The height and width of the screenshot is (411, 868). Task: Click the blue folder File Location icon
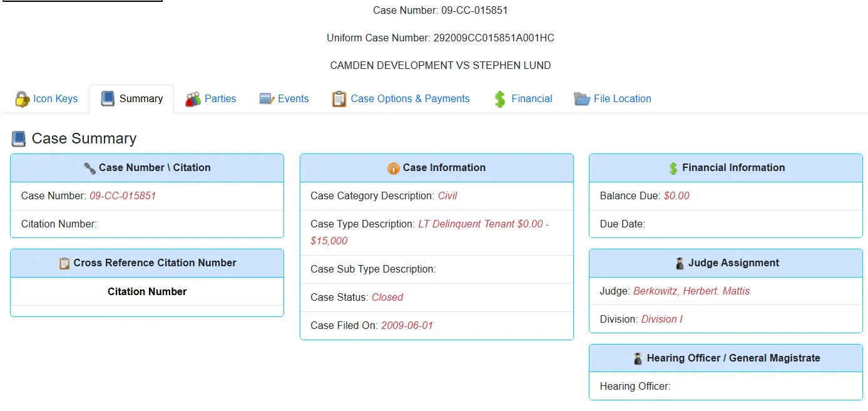(582, 99)
